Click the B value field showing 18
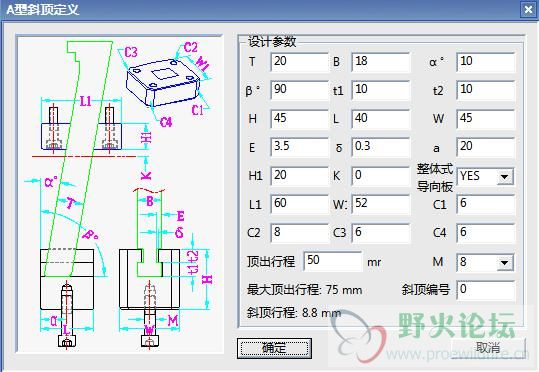Image resolution: width=539 pixels, height=372 pixels. click(381, 62)
